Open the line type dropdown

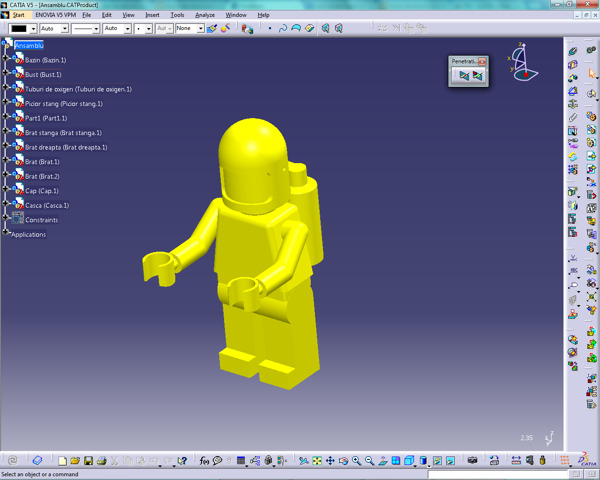(x=96, y=29)
